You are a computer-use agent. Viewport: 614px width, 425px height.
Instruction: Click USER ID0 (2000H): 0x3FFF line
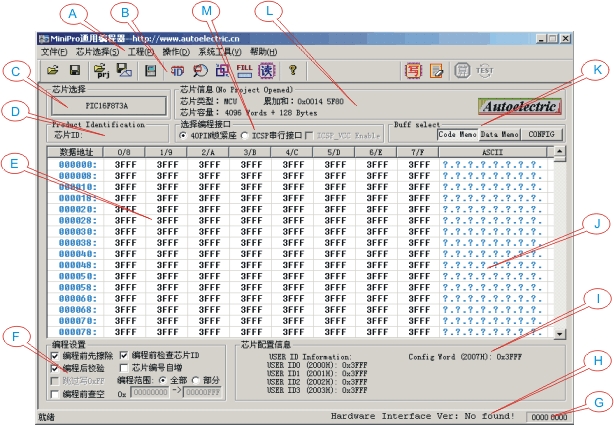pos(317,365)
